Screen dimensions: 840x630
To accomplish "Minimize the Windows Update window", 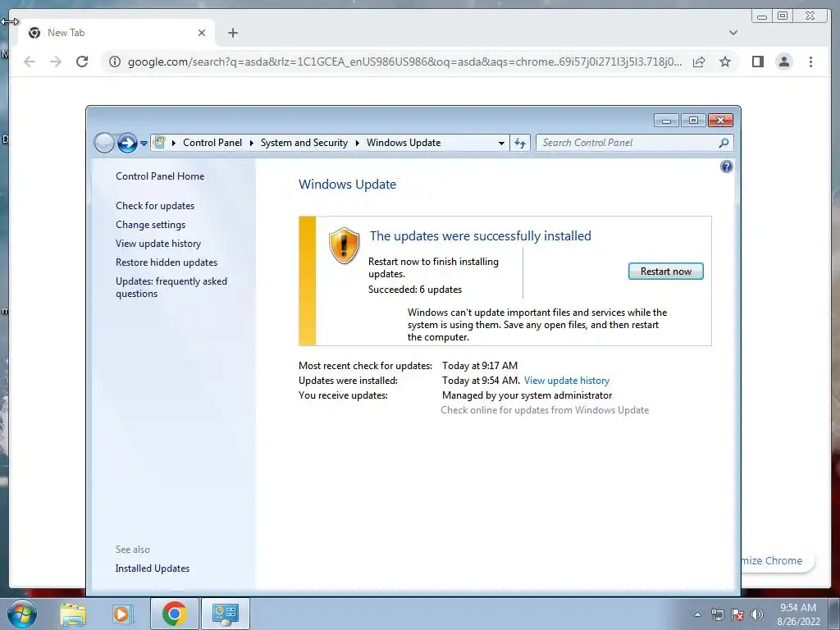I will tap(666, 121).
